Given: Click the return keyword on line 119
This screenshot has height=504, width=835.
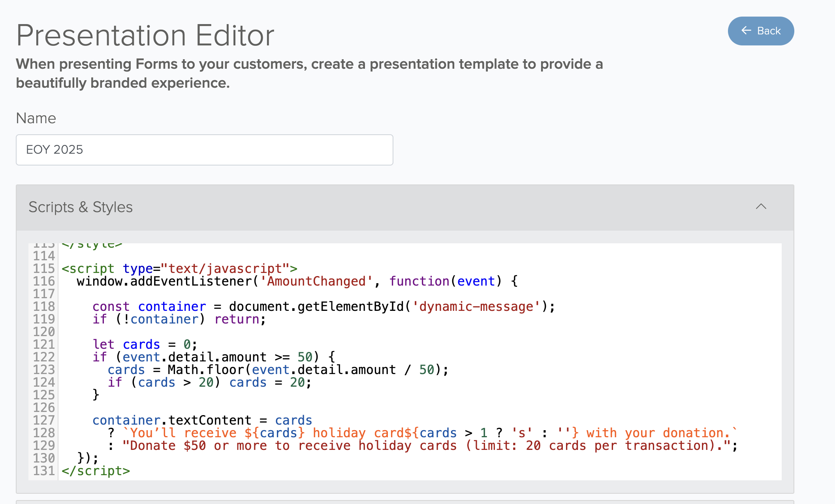Looking at the screenshot, I should (x=236, y=319).
